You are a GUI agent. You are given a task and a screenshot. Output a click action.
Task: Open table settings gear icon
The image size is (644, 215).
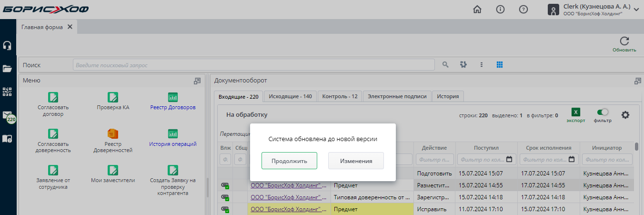625,114
